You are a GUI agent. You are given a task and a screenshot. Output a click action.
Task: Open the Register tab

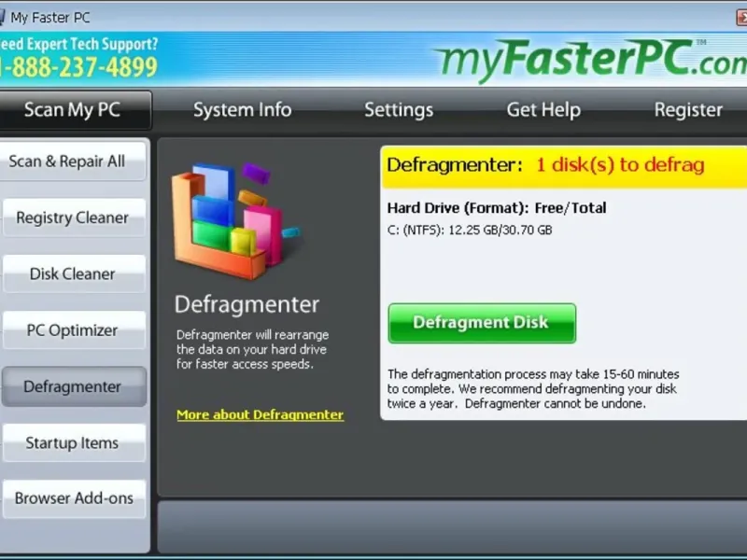click(688, 110)
